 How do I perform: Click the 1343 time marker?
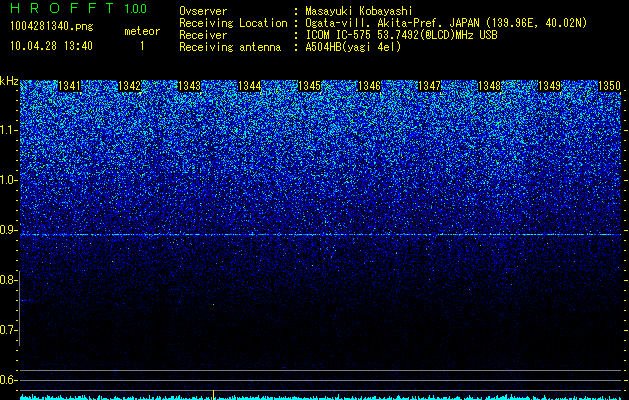[189, 86]
